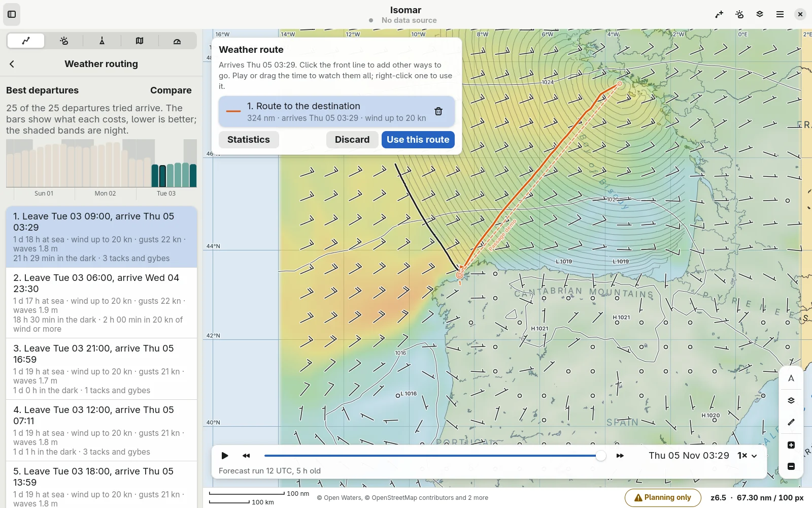The width and height of the screenshot is (812, 508).
Task: Click the route start marker off Spain
Action: pyautogui.click(x=459, y=275)
